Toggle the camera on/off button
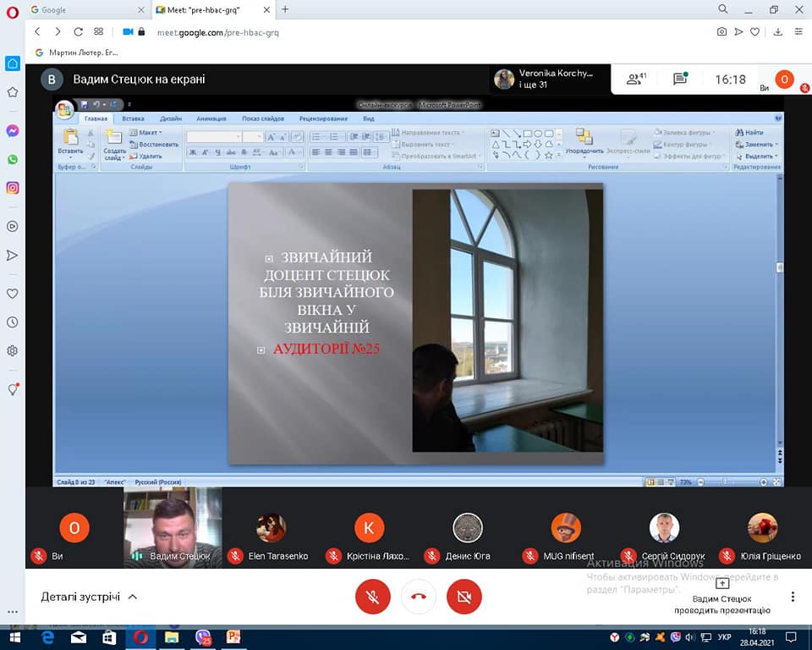 464,597
